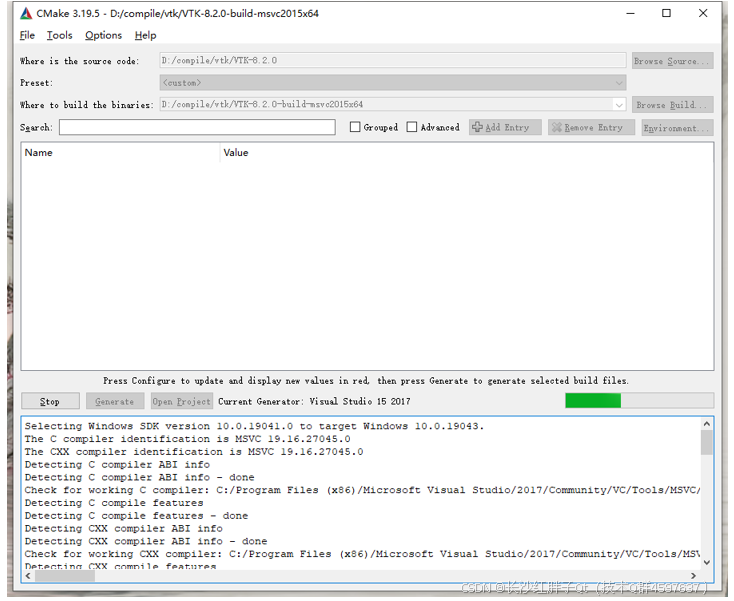Click the Remove Entry button
This screenshot has height=601, width=734.
click(x=591, y=127)
